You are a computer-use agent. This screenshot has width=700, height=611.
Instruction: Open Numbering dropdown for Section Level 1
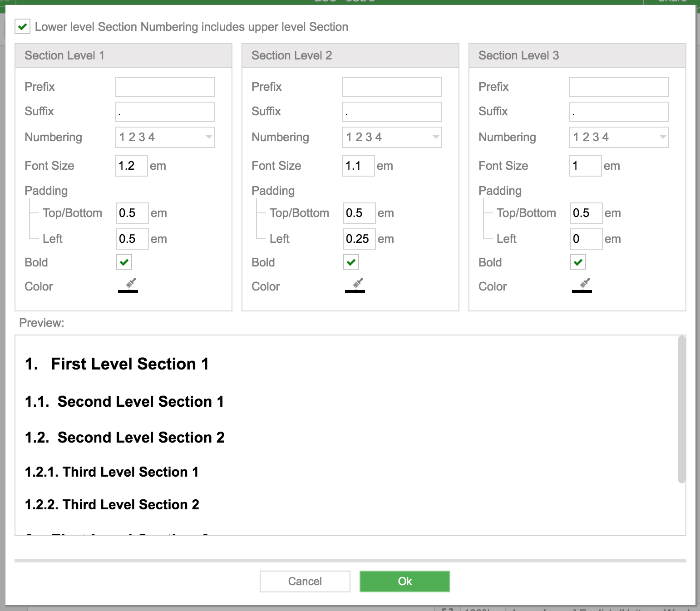tap(165, 137)
